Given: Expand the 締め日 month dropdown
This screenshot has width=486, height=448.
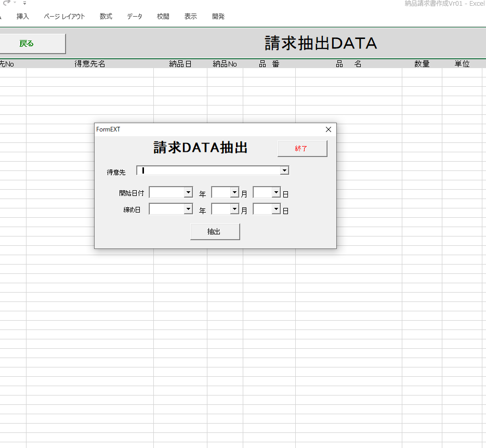Looking at the screenshot, I should coord(234,209).
